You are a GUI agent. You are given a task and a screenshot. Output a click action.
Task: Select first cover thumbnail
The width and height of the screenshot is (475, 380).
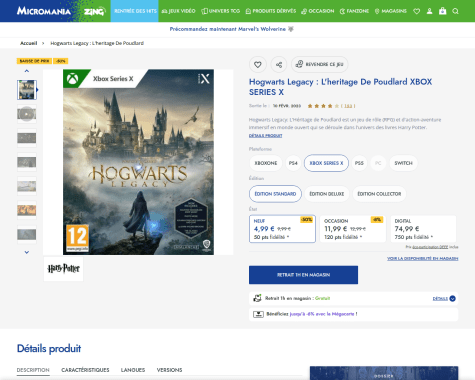point(27,90)
